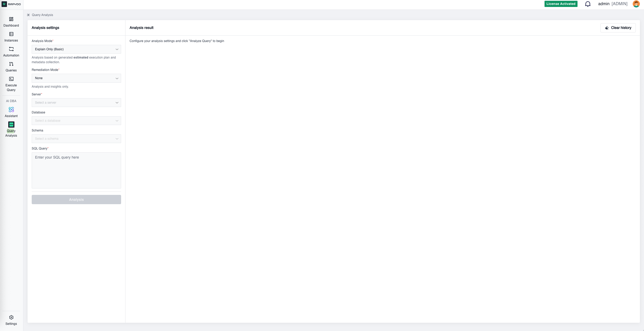The image size is (644, 331).
Task: Expand the Select a server dropdown
Action: point(76,102)
